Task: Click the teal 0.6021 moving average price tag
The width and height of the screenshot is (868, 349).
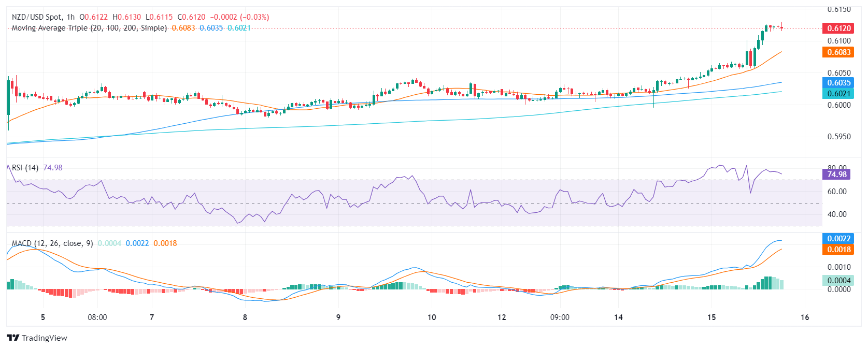Action: pos(838,94)
